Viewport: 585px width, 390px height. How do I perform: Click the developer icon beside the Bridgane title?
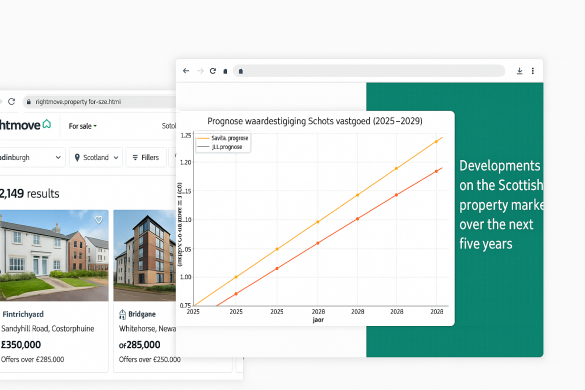(122, 315)
